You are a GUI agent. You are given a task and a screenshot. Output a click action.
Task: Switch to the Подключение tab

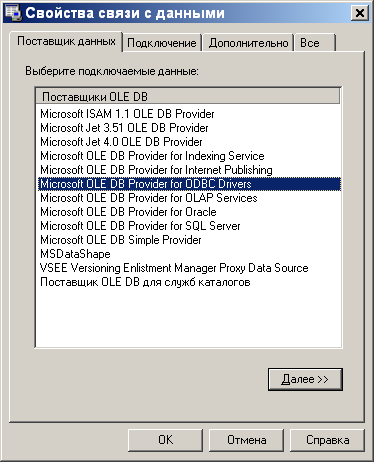click(162, 43)
